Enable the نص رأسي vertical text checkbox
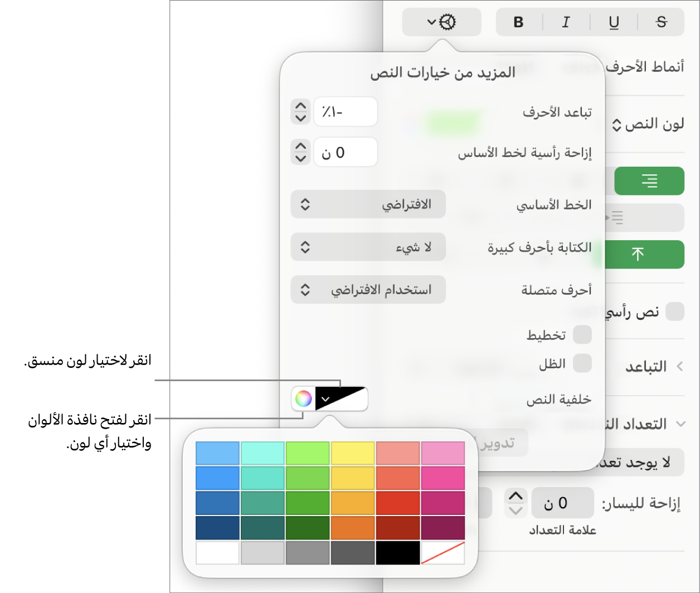 click(675, 312)
